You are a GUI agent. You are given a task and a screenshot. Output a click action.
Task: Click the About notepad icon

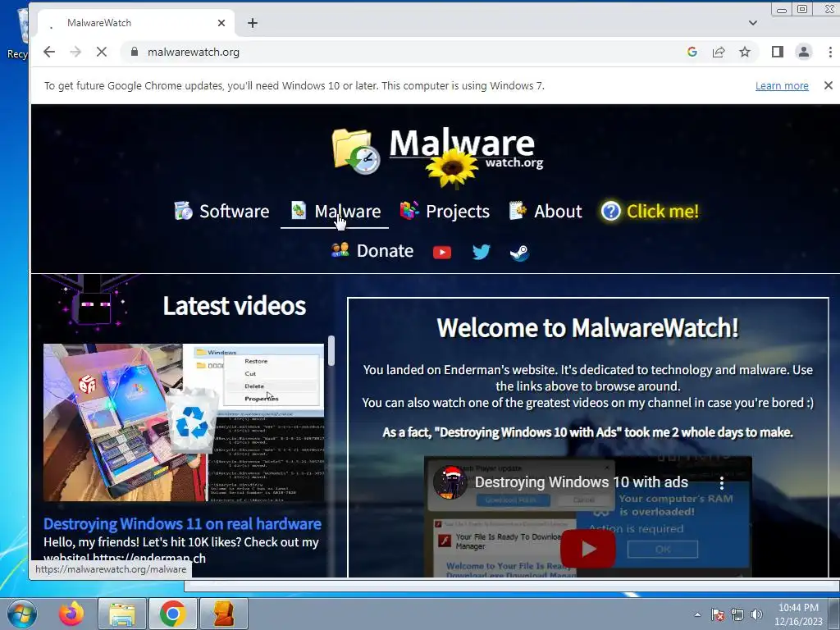(518, 211)
